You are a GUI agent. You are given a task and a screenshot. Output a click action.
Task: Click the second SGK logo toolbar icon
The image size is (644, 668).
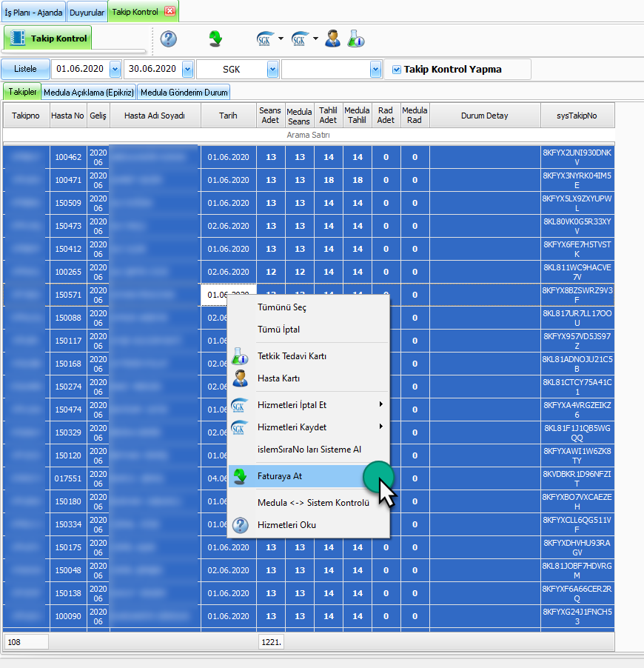coord(300,39)
